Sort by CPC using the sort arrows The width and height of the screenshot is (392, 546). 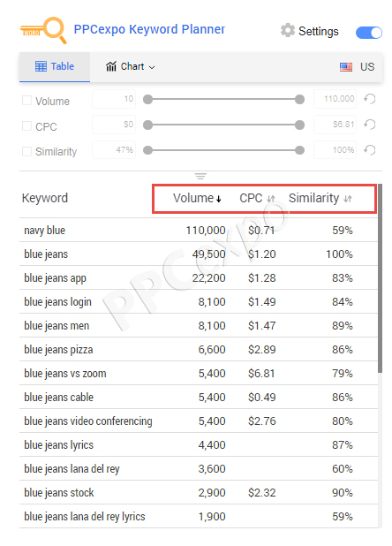click(271, 199)
